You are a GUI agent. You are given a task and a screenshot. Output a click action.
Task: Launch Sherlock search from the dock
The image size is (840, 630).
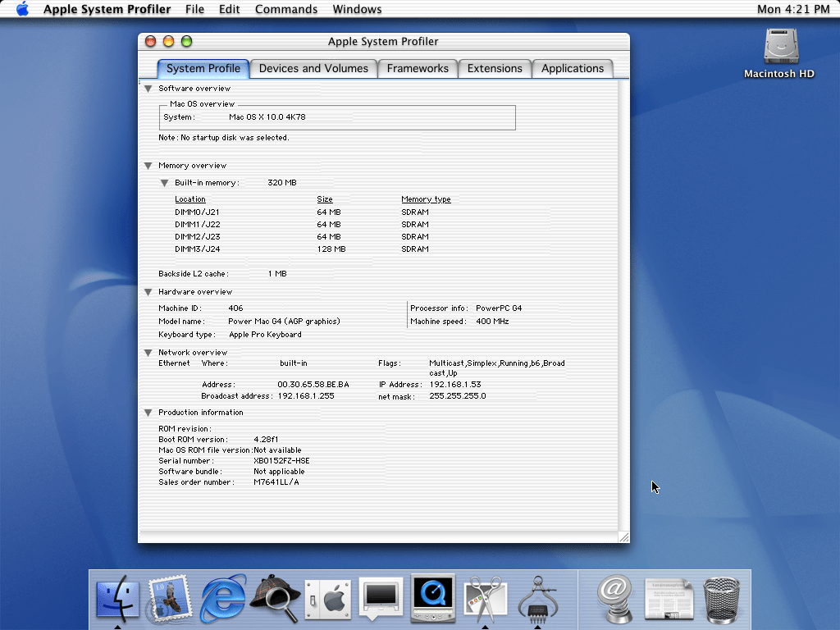tap(274, 600)
